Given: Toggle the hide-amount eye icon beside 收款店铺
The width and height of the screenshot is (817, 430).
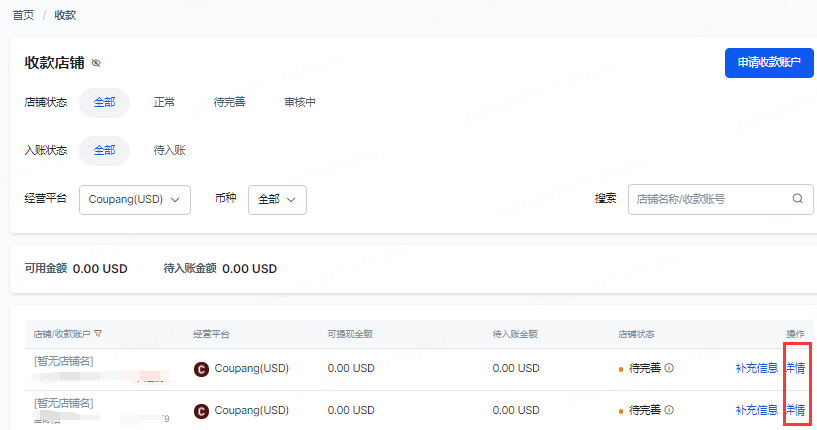Looking at the screenshot, I should tap(96, 63).
